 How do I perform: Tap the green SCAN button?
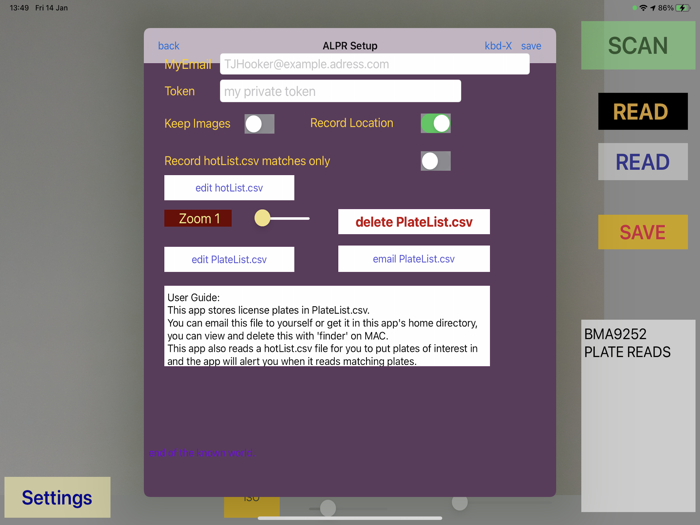click(638, 46)
